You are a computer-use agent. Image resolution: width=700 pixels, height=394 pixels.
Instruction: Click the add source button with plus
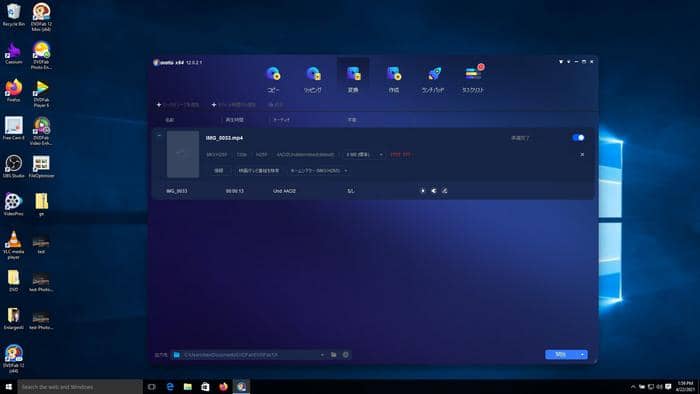coord(178,105)
